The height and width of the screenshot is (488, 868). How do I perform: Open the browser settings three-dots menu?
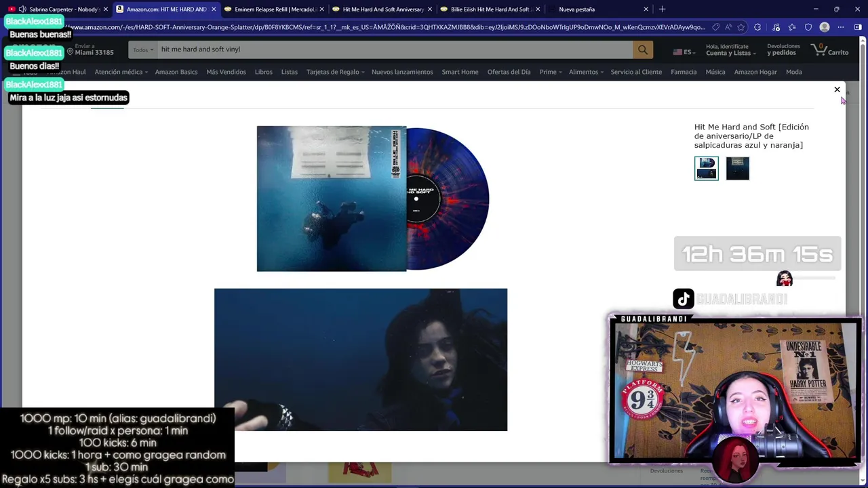pyautogui.click(x=841, y=28)
